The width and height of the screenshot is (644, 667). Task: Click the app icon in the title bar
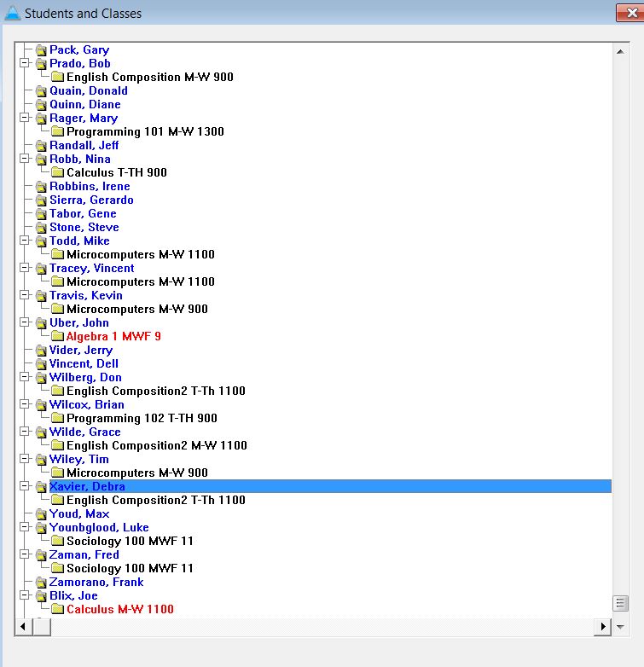click(x=12, y=13)
